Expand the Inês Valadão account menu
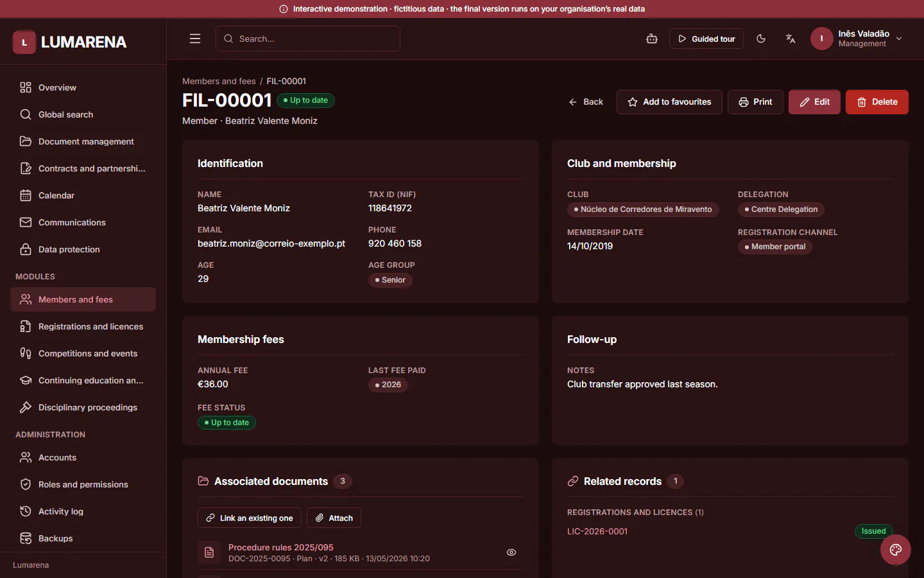924x578 pixels. click(x=857, y=39)
